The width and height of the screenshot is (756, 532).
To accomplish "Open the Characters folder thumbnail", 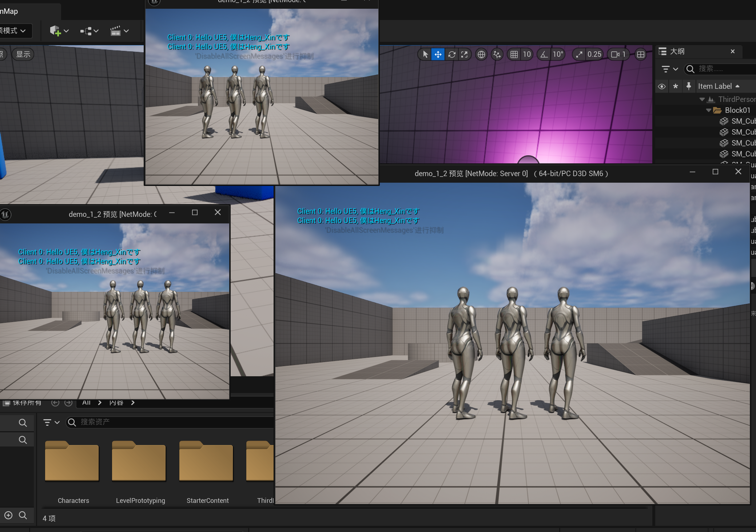I will tap(72, 461).
